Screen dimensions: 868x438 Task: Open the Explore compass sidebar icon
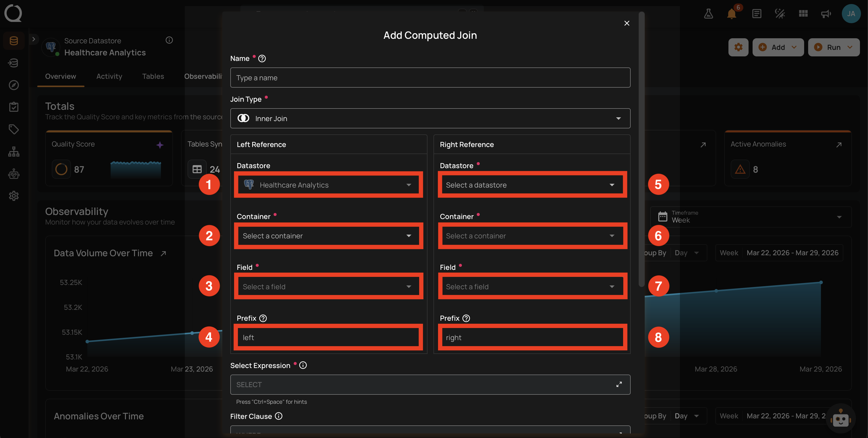point(14,85)
